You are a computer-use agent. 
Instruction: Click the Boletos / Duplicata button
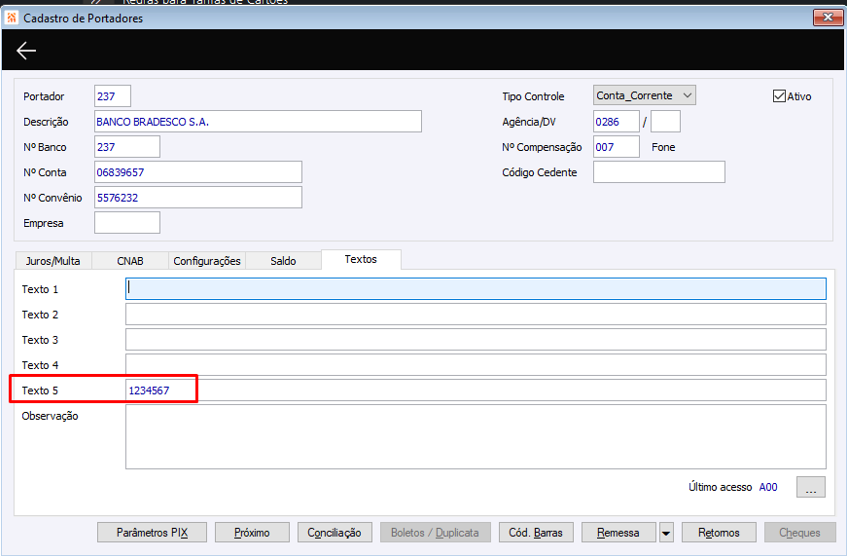pos(435,533)
